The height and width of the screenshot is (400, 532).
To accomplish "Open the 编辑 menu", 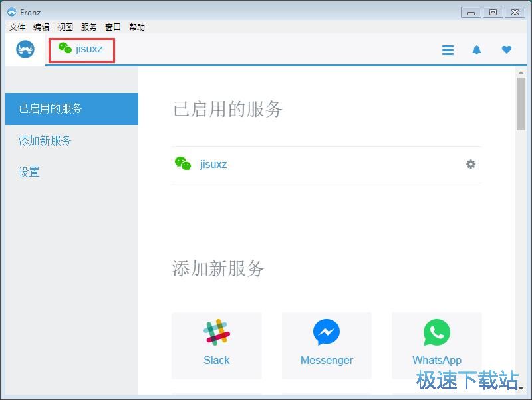I will click(41, 27).
